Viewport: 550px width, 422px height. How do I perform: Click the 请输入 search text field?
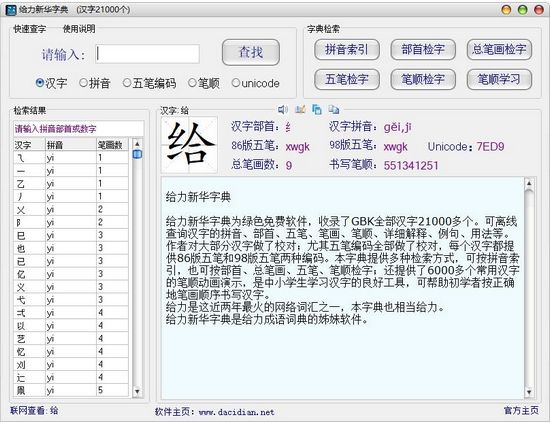147,54
